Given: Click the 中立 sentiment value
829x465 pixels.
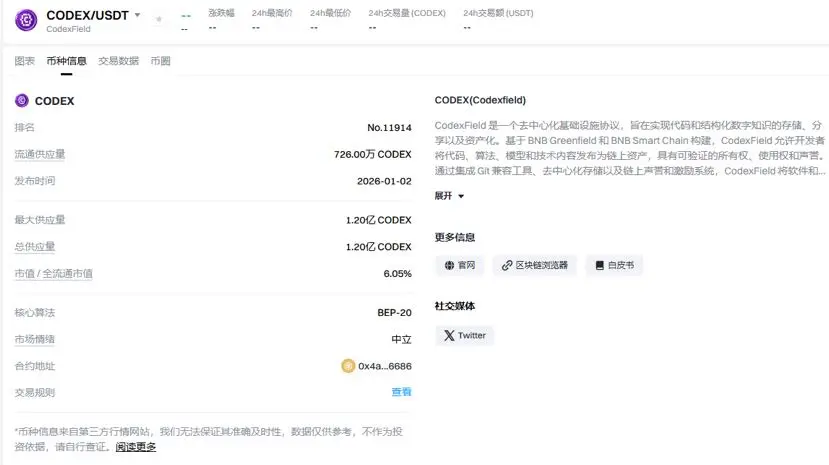Looking at the screenshot, I should click(x=401, y=339).
